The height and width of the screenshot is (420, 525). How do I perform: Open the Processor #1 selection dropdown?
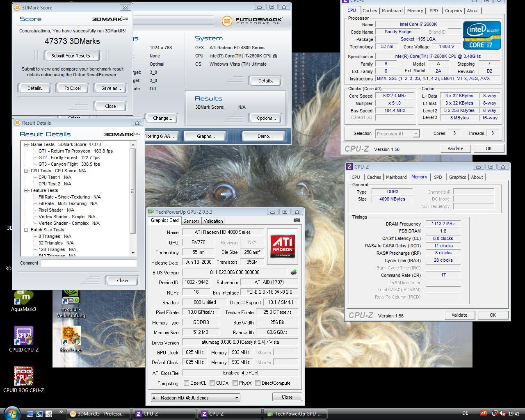point(397,133)
